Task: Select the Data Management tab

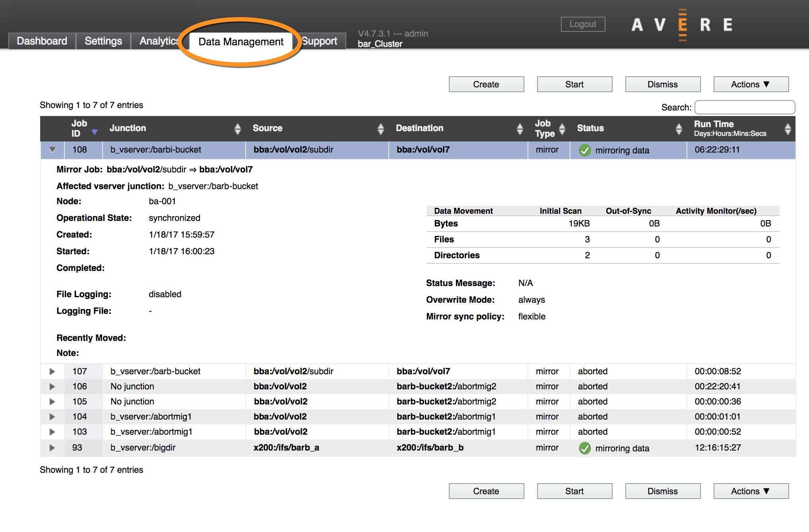Action: (x=241, y=41)
